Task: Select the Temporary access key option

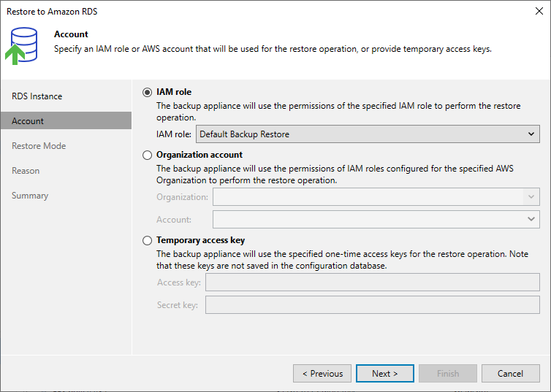Action: [x=147, y=240]
